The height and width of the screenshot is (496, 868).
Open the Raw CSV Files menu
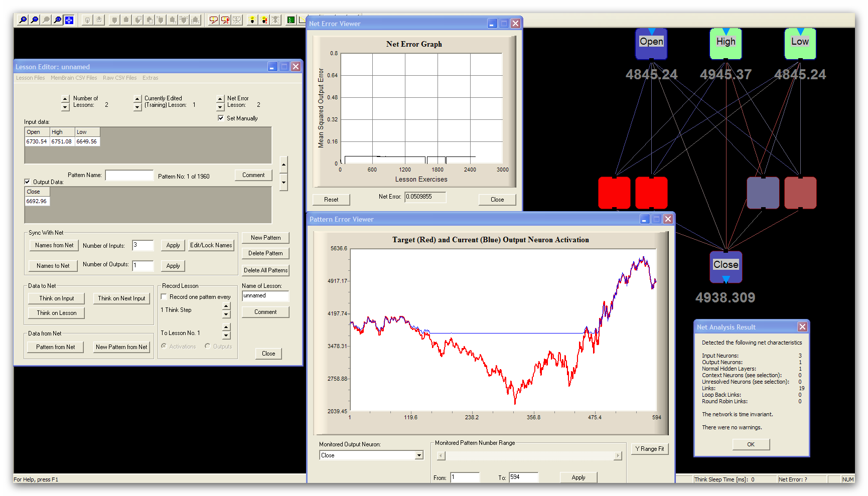click(119, 78)
